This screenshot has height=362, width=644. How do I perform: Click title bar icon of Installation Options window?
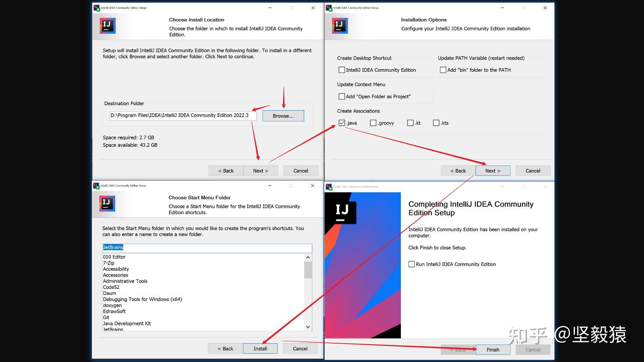[x=329, y=8]
